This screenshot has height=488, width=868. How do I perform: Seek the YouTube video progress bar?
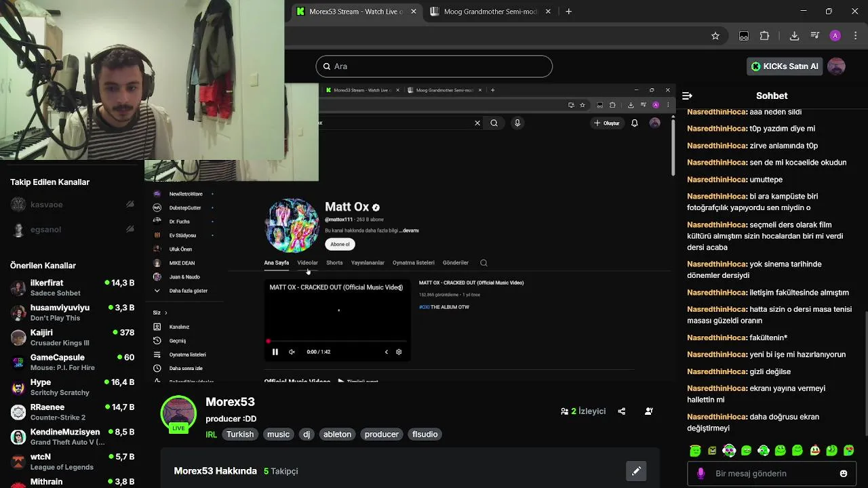point(337,342)
